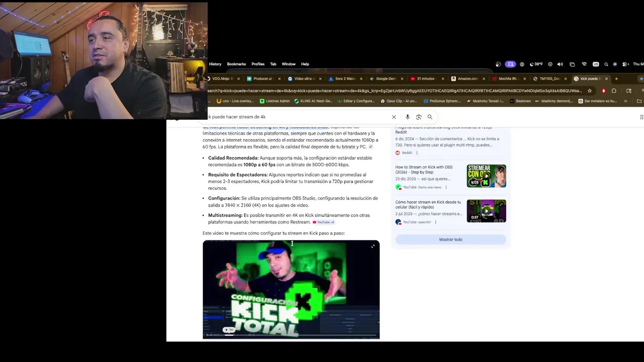This screenshot has height=362, width=644.
Task: Start voice search with the microphone icon
Action: click(x=408, y=117)
